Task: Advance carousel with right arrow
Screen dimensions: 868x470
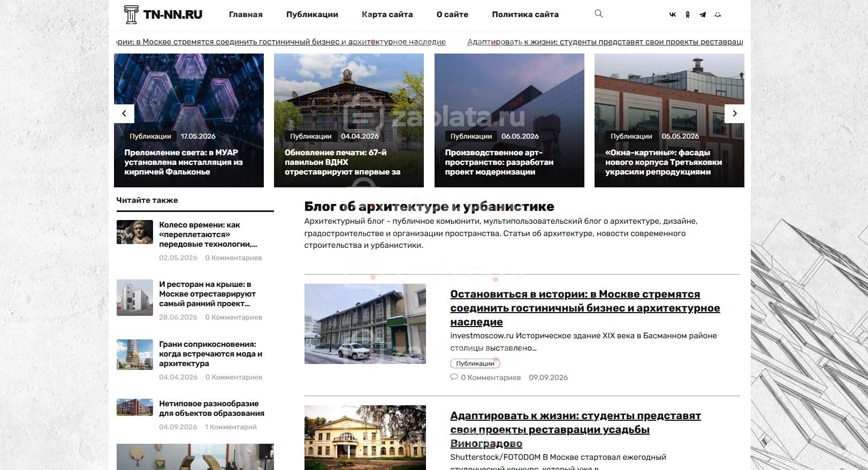Action: pyautogui.click(x=735, y=113)
